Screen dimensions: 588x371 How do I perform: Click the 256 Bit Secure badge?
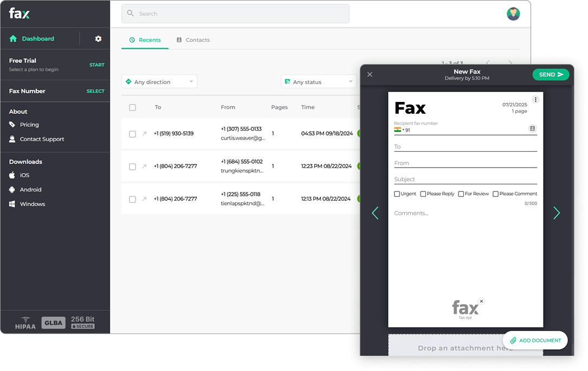[x=83, y=322]
